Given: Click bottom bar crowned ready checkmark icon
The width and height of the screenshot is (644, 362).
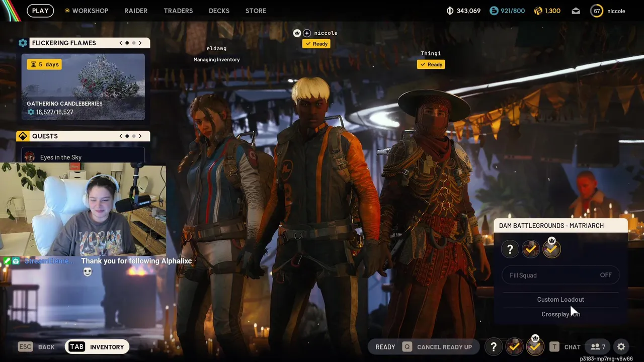Looking at the screenshot, I should (535, 346).
